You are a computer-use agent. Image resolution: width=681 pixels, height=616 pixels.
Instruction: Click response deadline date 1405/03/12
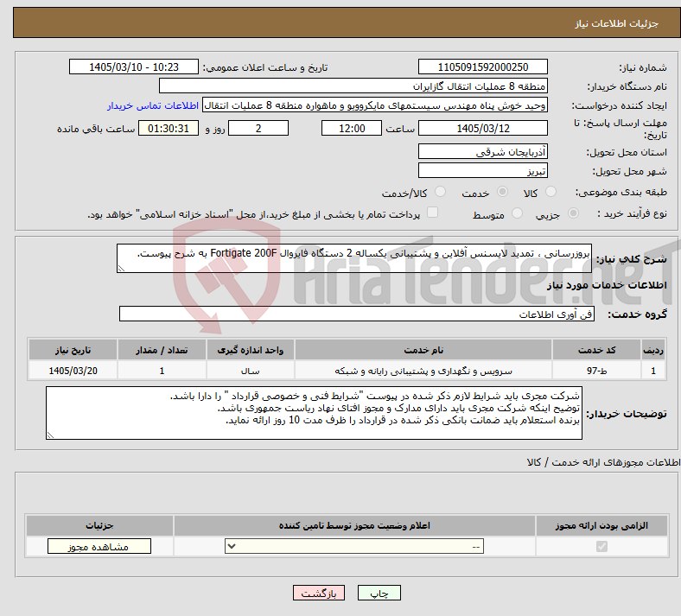(x=483, y=128)
